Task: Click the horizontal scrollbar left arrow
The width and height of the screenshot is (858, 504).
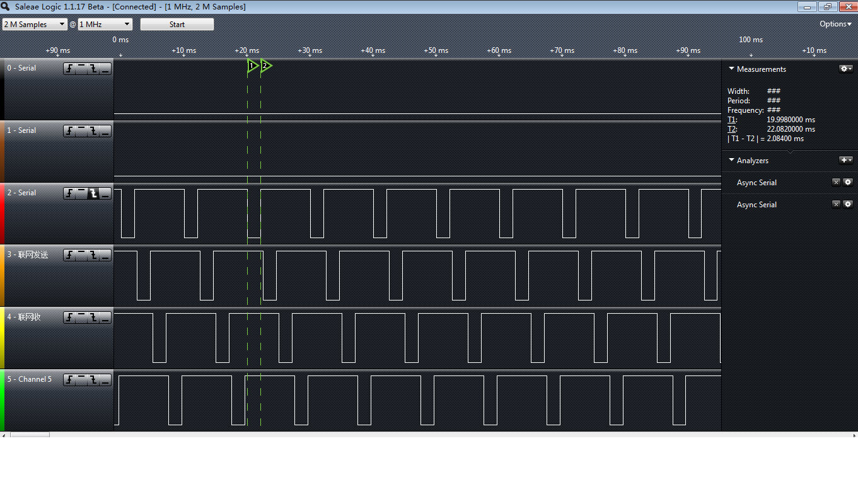Action: pyautogui.click(x=4, y=435)
